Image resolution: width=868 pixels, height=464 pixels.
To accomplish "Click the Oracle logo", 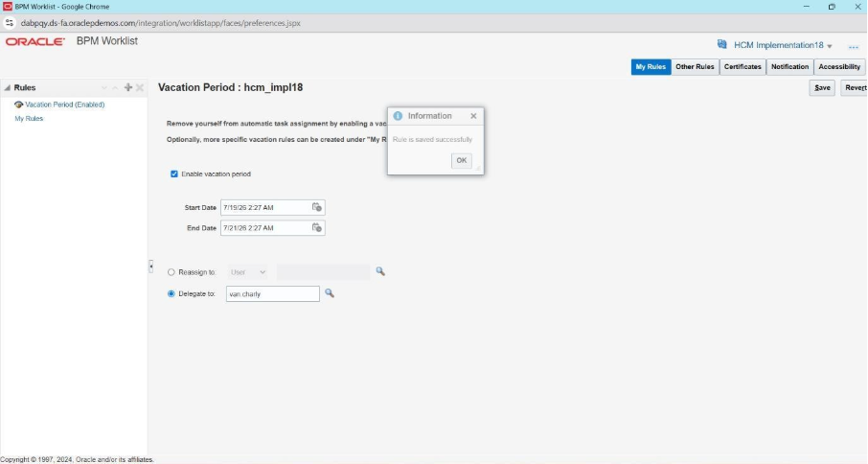I will click(x=35, y=41).
